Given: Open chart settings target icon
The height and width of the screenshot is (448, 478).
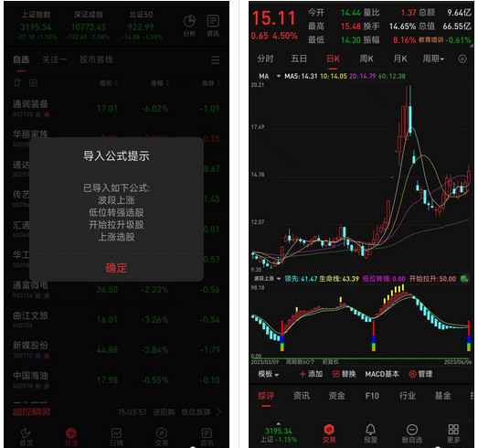Looking at the screenshot, I should 462,59.
